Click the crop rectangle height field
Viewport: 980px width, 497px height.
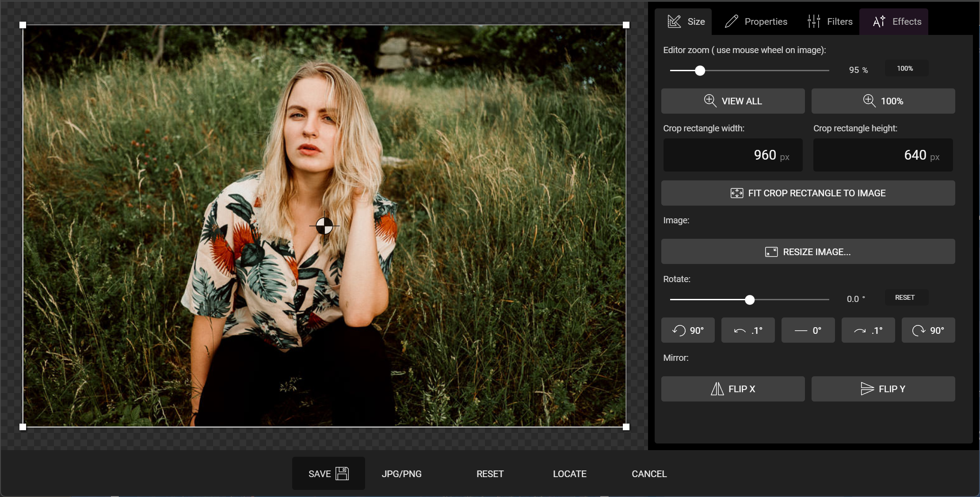pos(883,155)
